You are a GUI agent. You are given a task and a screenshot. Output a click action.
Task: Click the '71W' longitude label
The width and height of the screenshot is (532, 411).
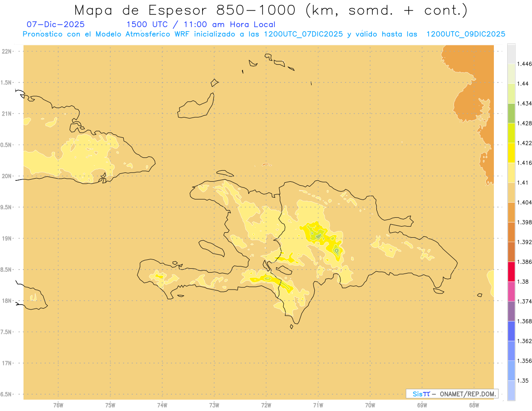[318, 405]
